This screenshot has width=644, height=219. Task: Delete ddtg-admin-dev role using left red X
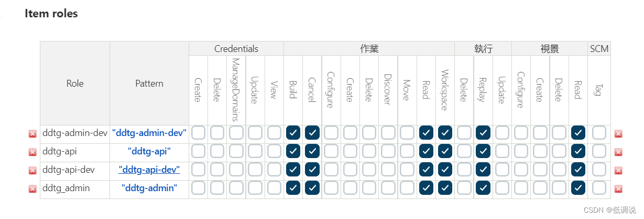[x=32, y=133]
